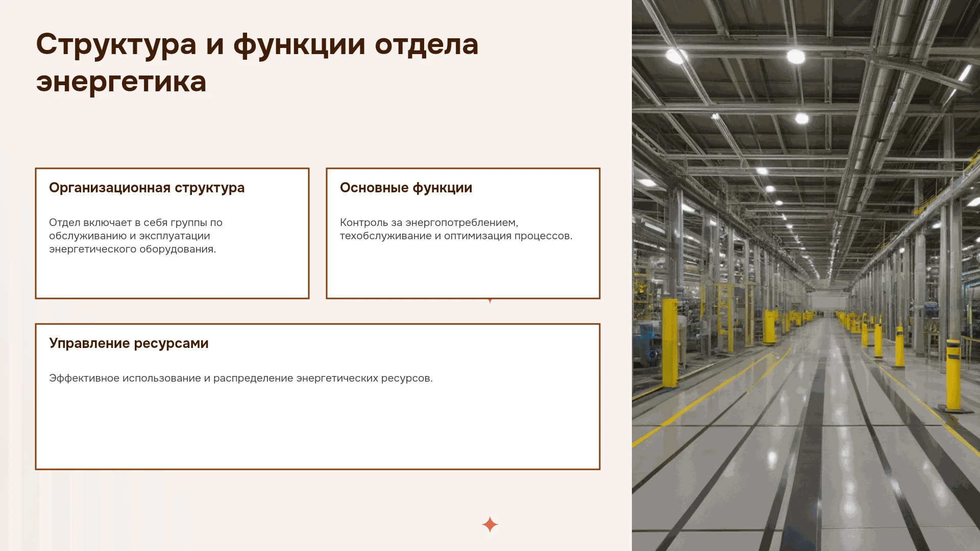Screen dimensions: 980x551
Task: Click the slide title 'Структура и функции отдела'
Action: click(x=257, y=45)
